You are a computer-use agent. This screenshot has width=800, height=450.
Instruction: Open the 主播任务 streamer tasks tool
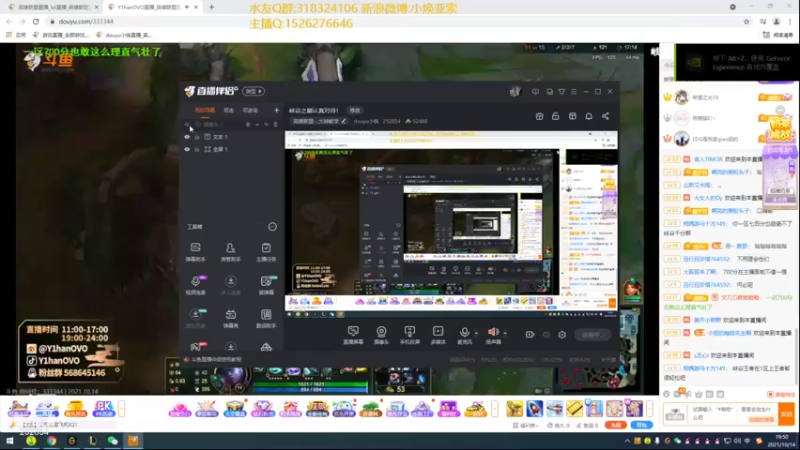(266, 252)
